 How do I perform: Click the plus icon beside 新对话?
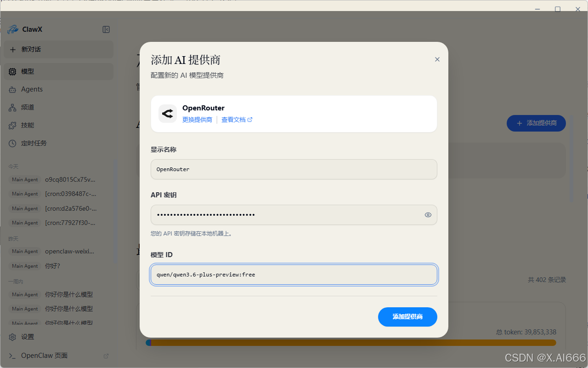(x=12, y=49)
